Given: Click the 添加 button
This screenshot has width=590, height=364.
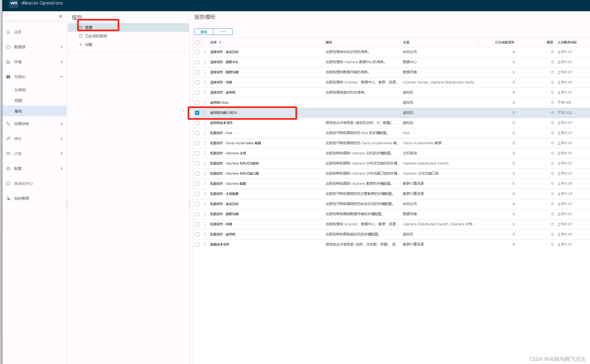Looking at the screenshot, I should point(204,32).
